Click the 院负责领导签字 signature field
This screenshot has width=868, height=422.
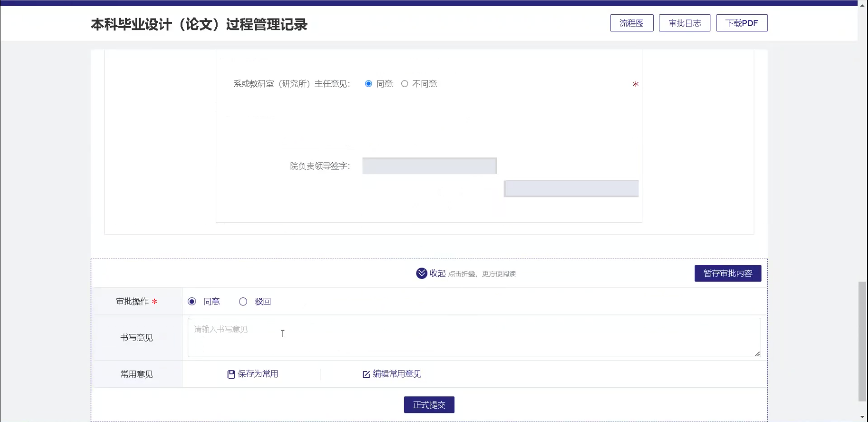click(x=429, y=166)
